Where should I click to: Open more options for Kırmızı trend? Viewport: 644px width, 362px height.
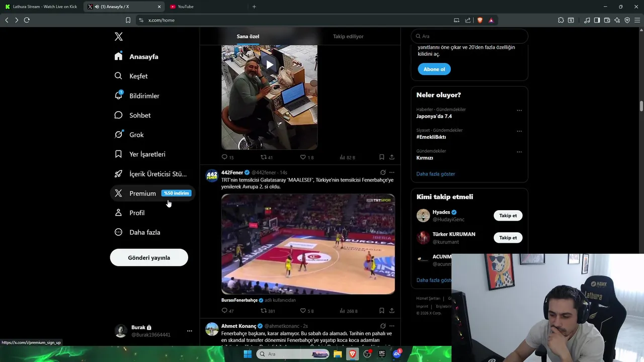click(x=519, y=152)
